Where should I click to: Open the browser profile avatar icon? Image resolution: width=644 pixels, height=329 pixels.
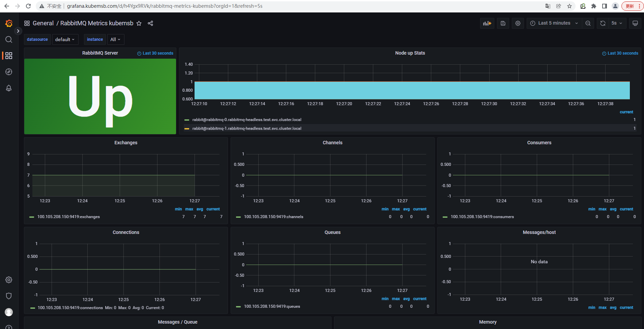point(615,6)
